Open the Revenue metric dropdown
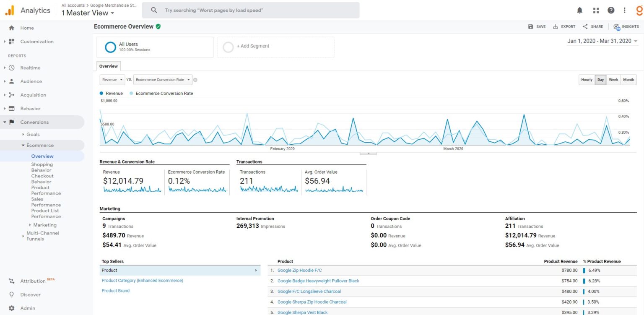 112,79
